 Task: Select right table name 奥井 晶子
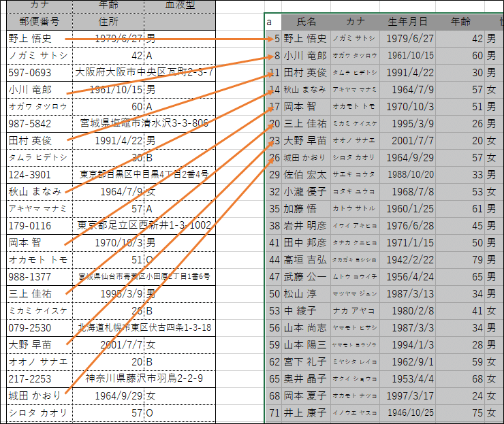(x=306, y=379)
